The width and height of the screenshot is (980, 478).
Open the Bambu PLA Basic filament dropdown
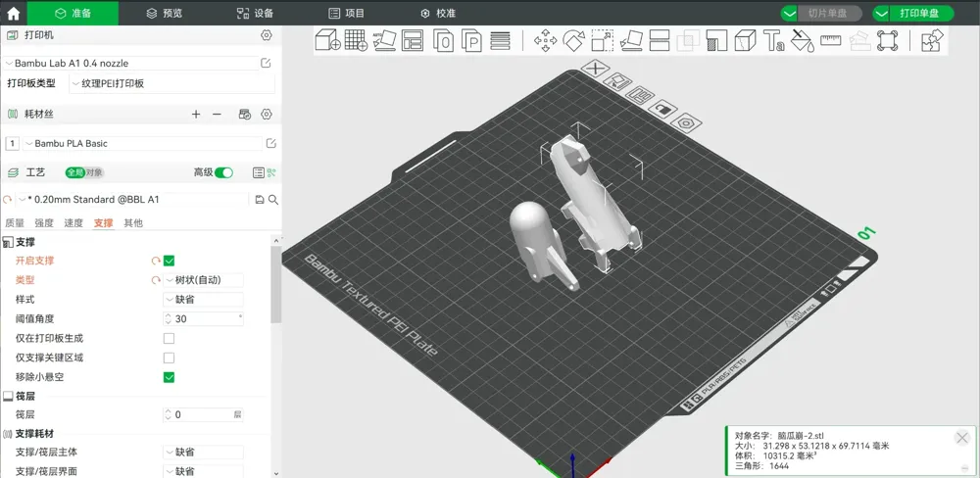tap(142, 143)
